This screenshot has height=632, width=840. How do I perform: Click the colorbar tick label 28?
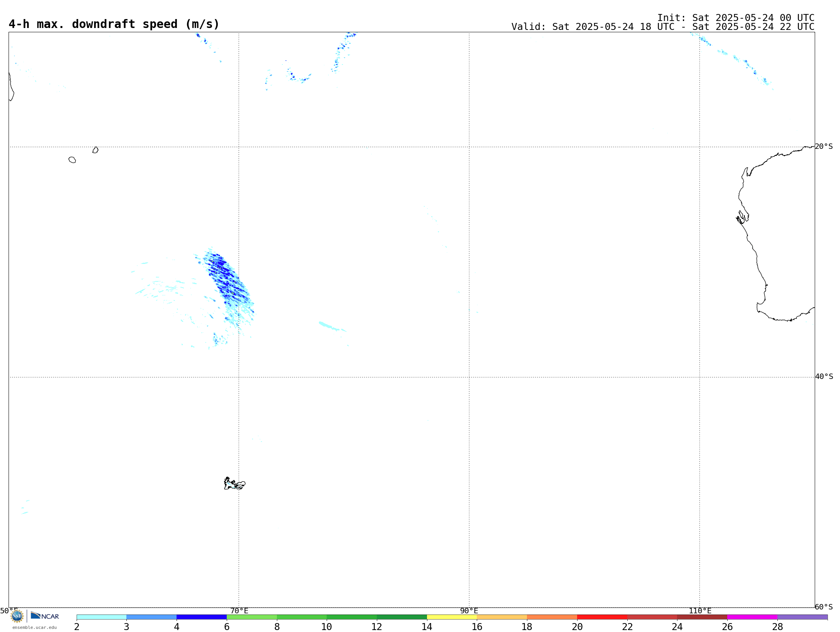pyautogui.click(x=777, y=627)
